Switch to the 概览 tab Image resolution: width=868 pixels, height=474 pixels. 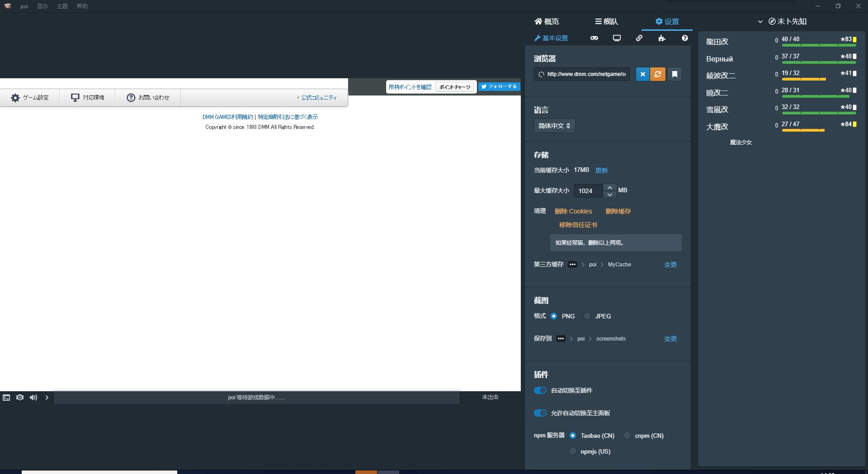click(546, 21)
